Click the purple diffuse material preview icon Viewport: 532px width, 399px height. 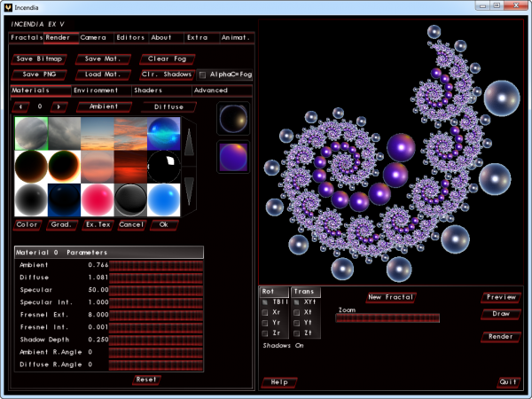click(233, 157)
